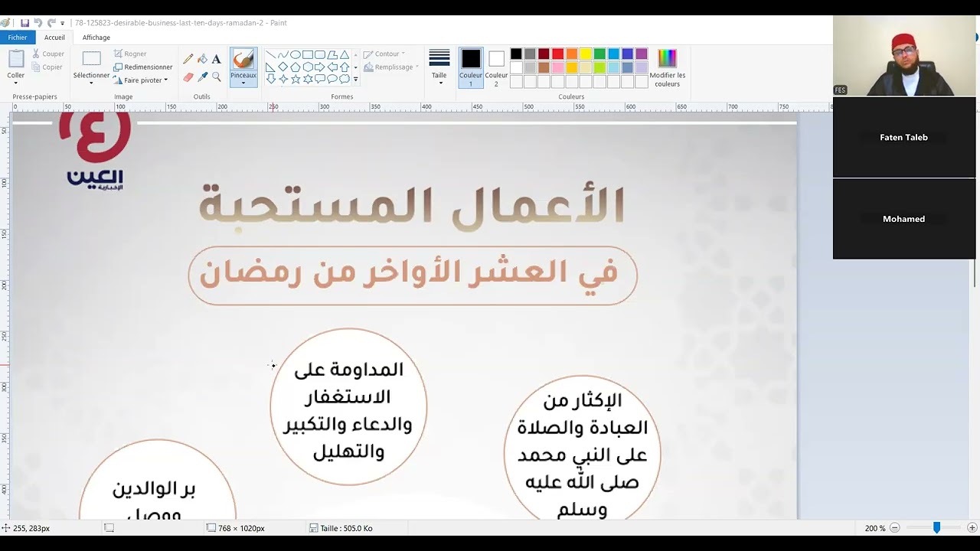Open the Remplissage dropdown
Image resolution: width=980 pixels, height=551 pixels.
391,67
